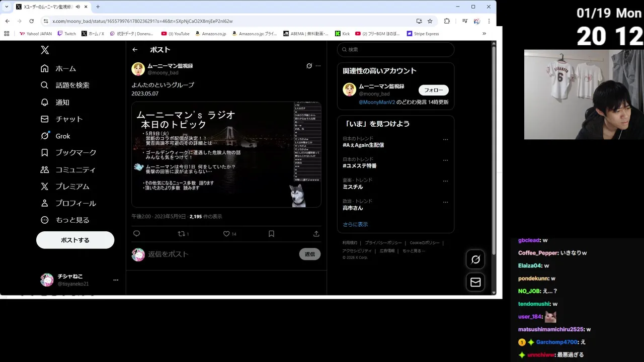Open プロフィール profile page
This screenshot has height=362, width=644.
(68, 203)
